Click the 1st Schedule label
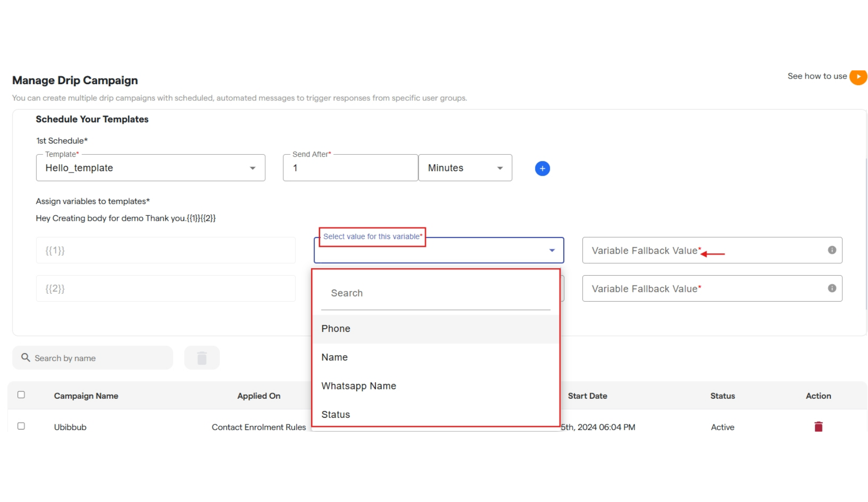The height and width of the screenshot is (502, 868). (x=62, y=141)
